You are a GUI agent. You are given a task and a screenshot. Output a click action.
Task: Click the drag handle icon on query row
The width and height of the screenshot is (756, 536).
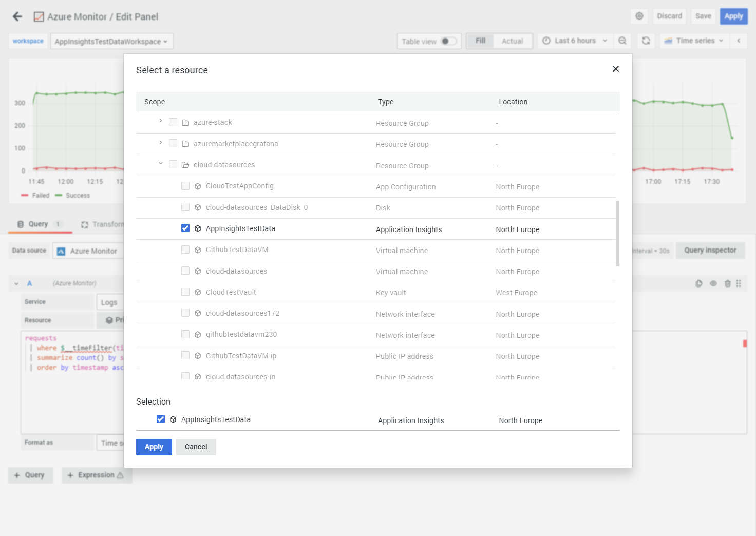point(739,283)
